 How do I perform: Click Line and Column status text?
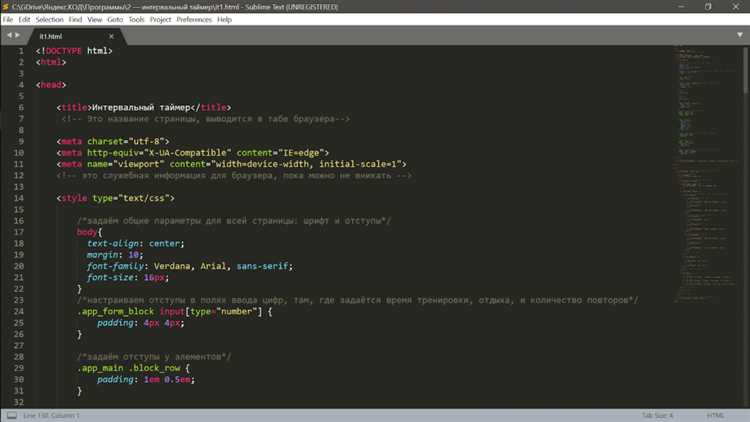(51, 415)
